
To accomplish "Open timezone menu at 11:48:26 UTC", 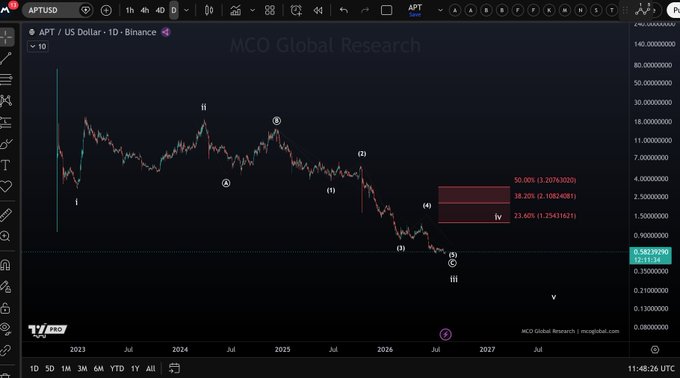I will [651, 368].
